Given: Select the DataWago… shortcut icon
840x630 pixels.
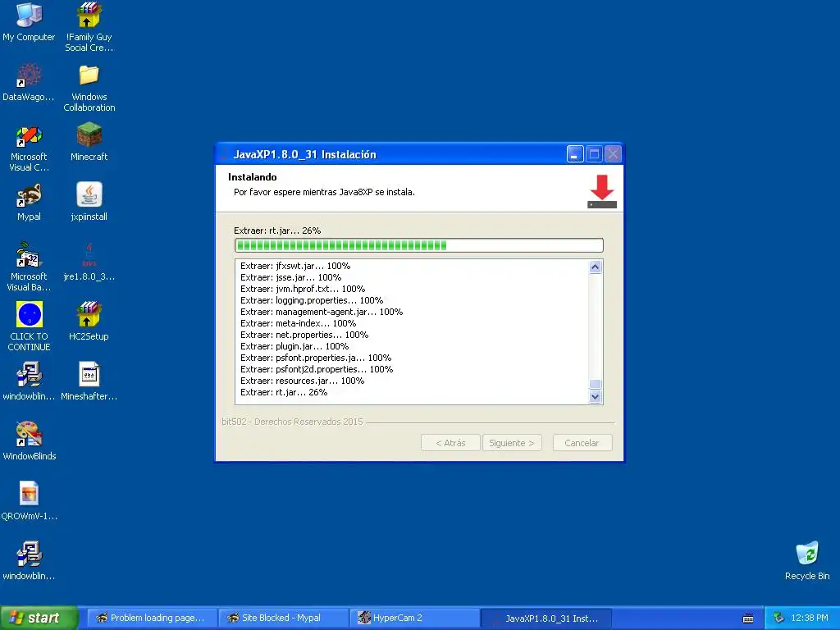Looking at the screenshot, I should pos(29,75).
